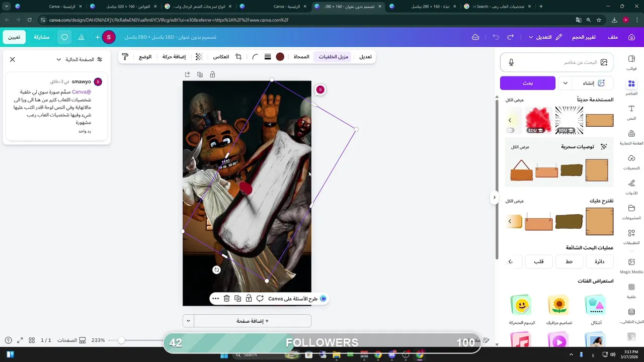Click the Add page (إضافة صفحة) button
Viewport: 644px width, 362px height.
(x=253, y=321)
